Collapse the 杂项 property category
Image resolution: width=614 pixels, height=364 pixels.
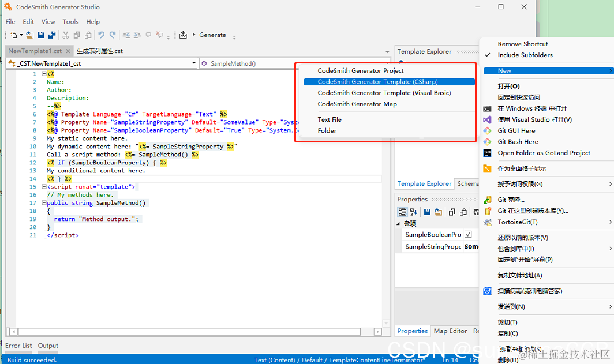pos(398,223)
